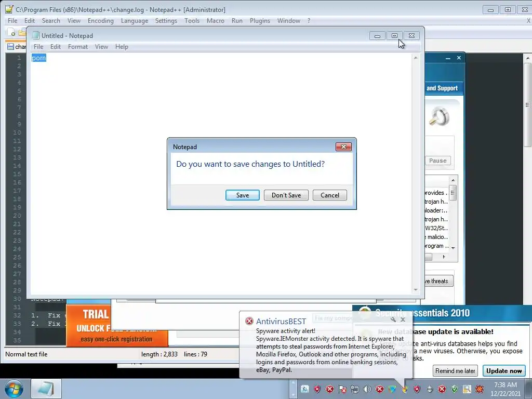Click the green shield tray icon
The height and width of the screenshot is (399, 532).
pyautogui.click(x=454, y=389)
